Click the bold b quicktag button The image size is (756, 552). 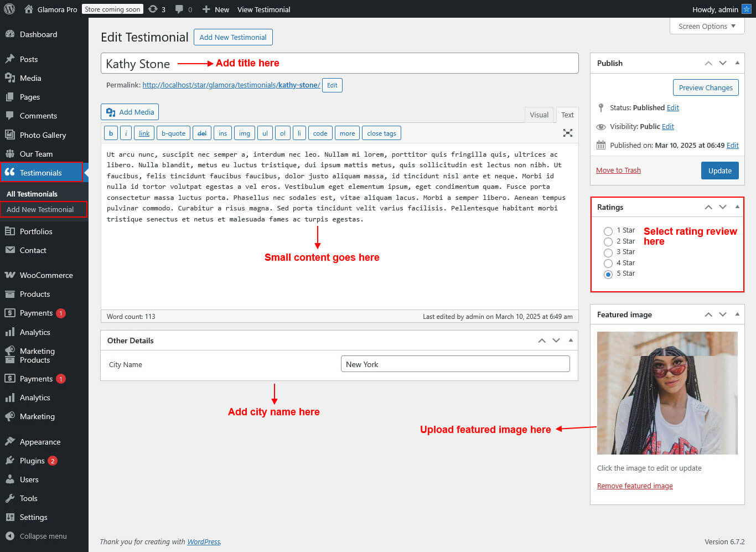(111, 133)
